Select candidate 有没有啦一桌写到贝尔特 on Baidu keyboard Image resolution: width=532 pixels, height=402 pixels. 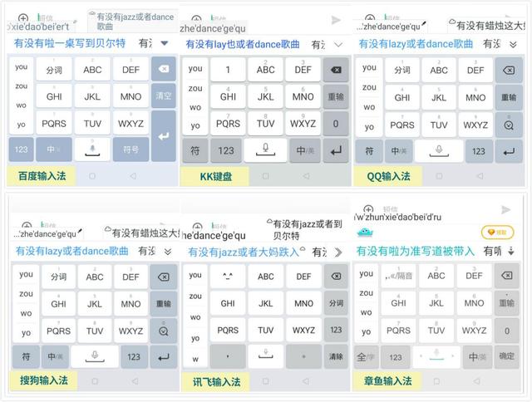pos(70,43)
